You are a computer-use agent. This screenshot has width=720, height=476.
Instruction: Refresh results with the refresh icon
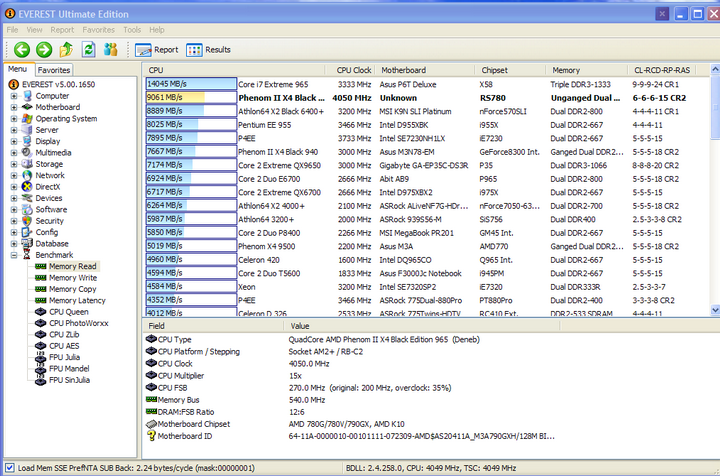pyautogui.click(x=89, y=50)
